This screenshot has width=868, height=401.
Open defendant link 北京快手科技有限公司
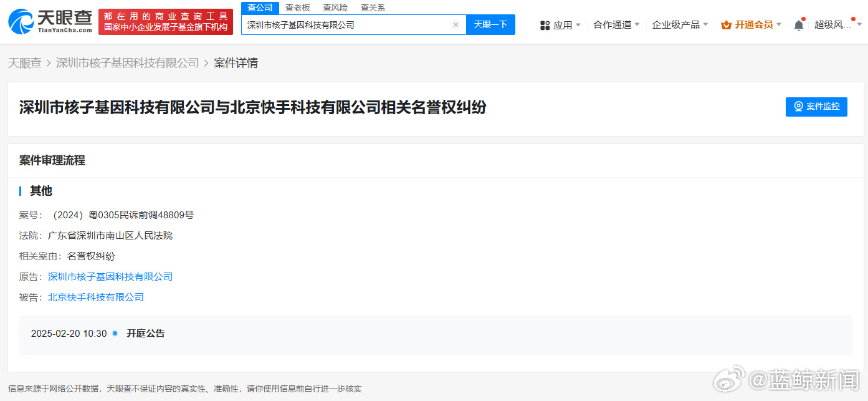96,297
